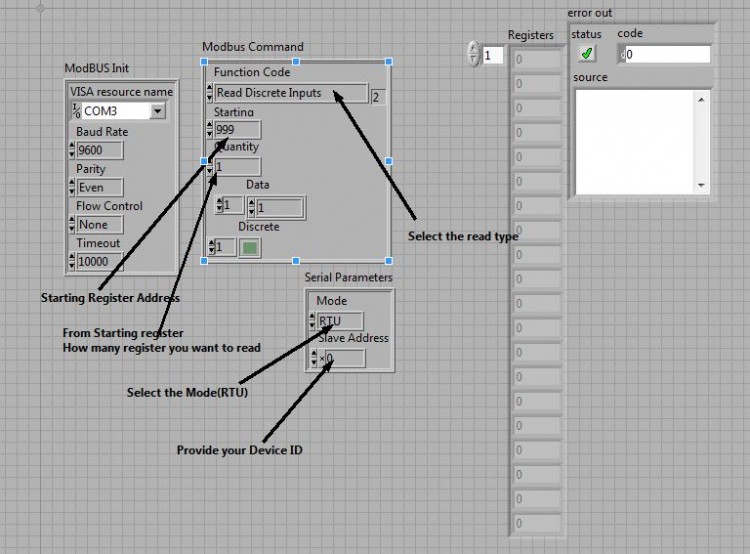The image size is (750, 554).
Task: Click the first Registers array element
Action: click(x=537, y=59)
